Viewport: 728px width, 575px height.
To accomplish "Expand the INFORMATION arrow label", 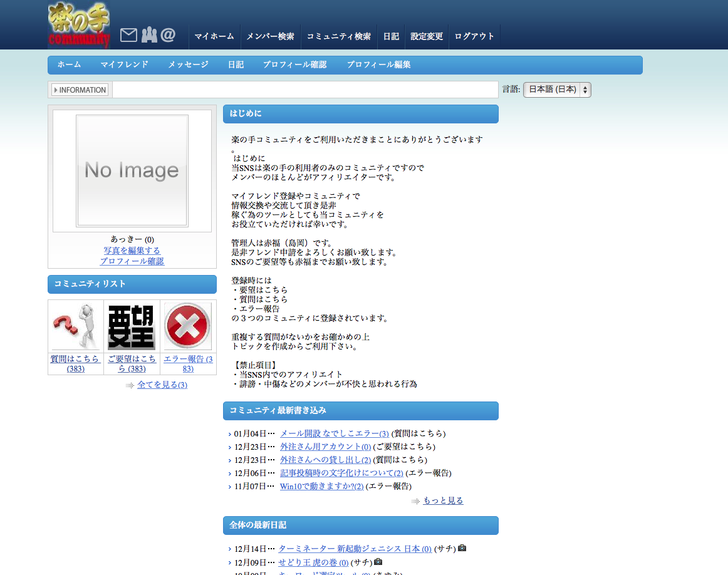I will point(80,90).
